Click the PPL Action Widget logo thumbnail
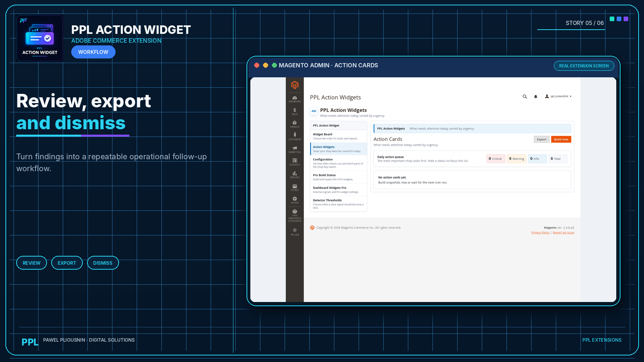Screen dimensions: 644x362 click(x=40, y=38)
